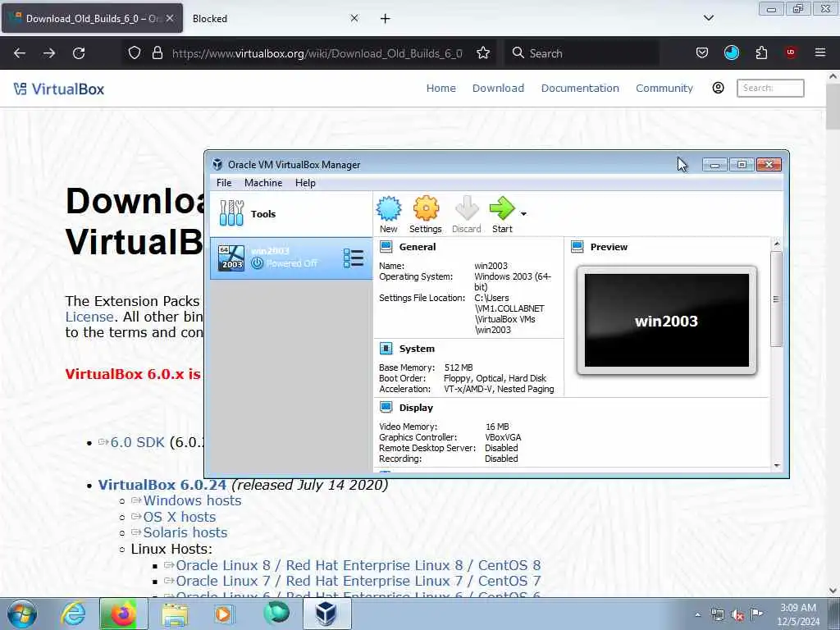Focus the Firefox Search box
The height and width of the screenshot is (630, 840).
tap(582, 53)
